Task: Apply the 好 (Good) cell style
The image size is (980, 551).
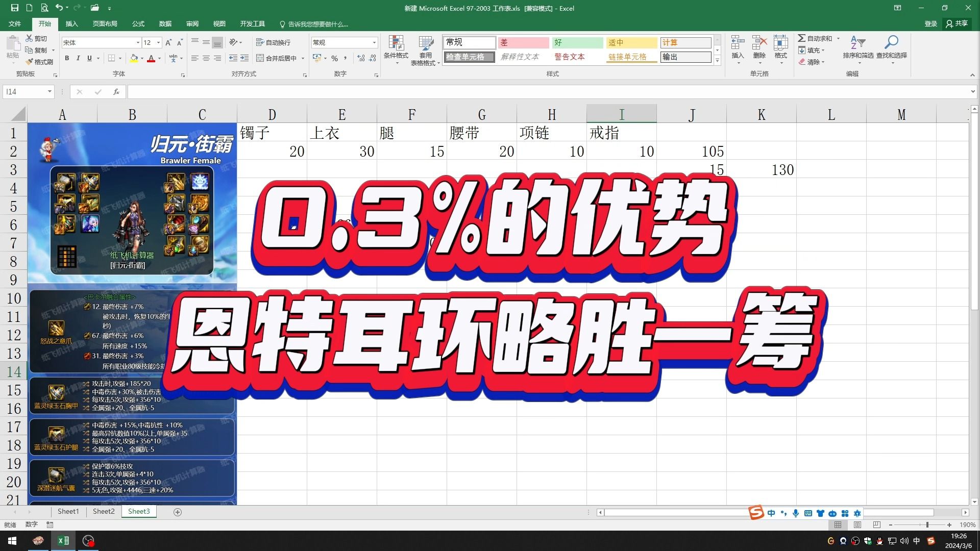Action: coord(577,42)
